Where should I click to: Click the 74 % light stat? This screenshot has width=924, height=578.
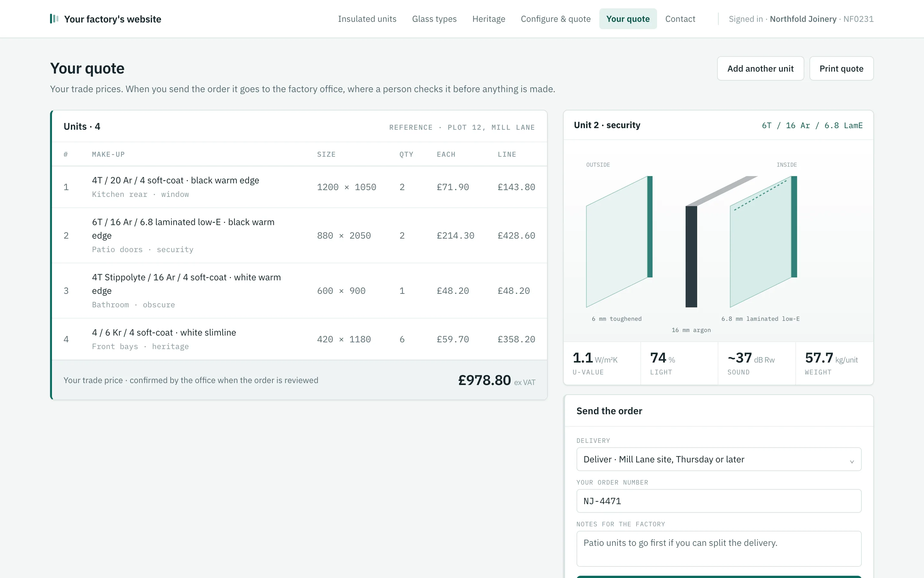click(x=679, y=363)
